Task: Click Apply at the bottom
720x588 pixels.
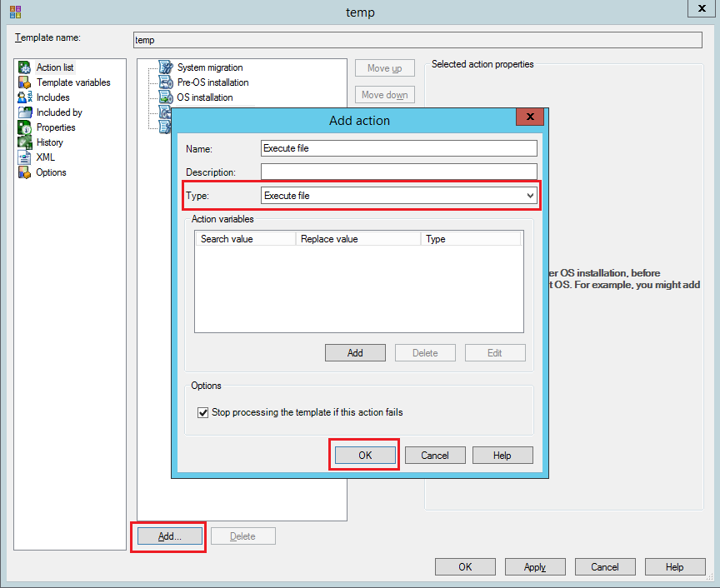Action: (x=534, y=566)
